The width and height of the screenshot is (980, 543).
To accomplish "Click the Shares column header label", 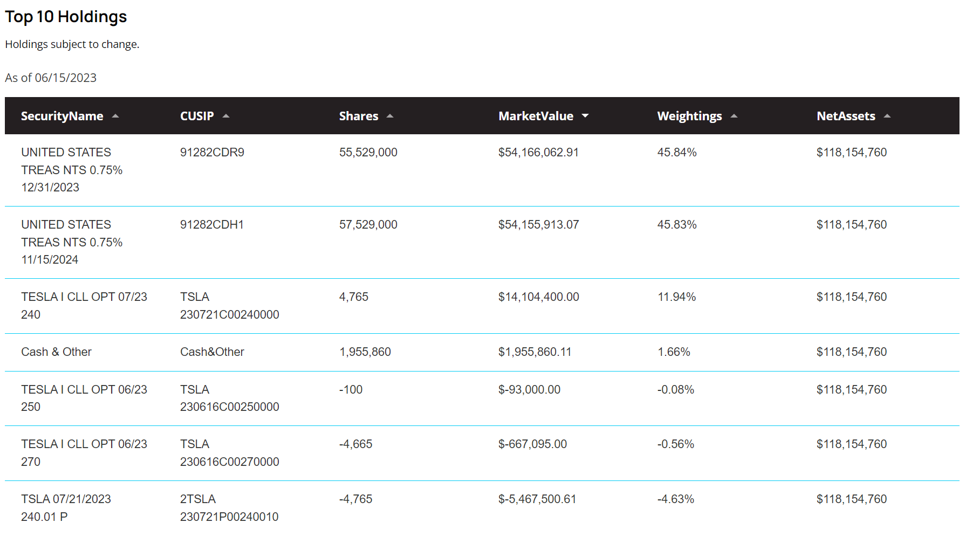I will (359, 116).
